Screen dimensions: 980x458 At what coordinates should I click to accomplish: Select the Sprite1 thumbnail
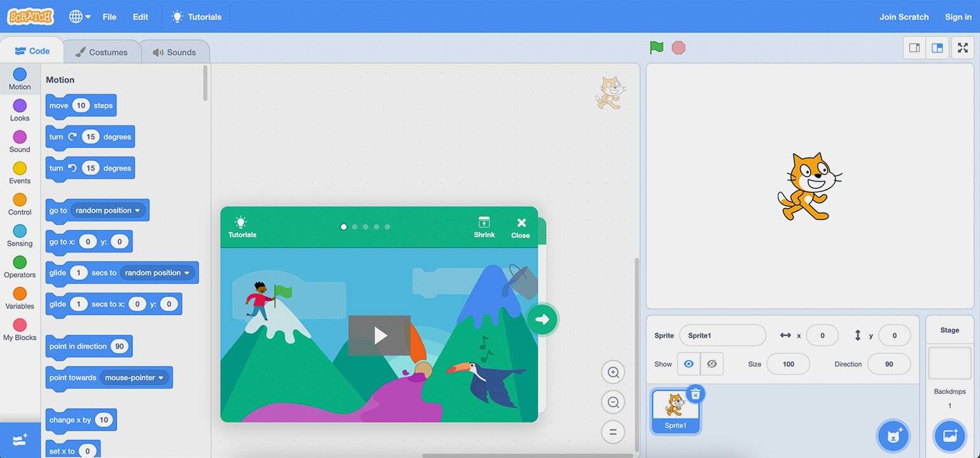675,412
